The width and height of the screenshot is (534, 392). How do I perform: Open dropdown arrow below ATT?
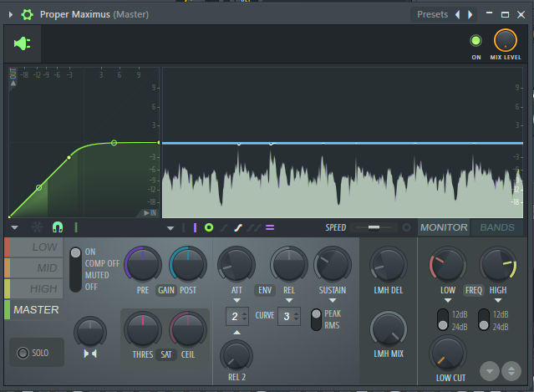tap(236, 300)
